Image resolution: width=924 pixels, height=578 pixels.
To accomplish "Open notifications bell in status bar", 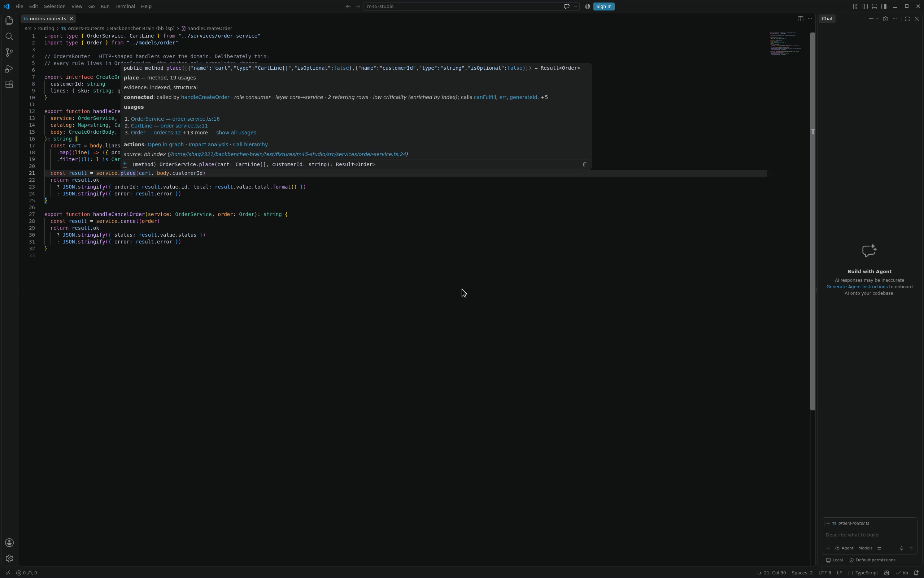I will coord(916,573).
